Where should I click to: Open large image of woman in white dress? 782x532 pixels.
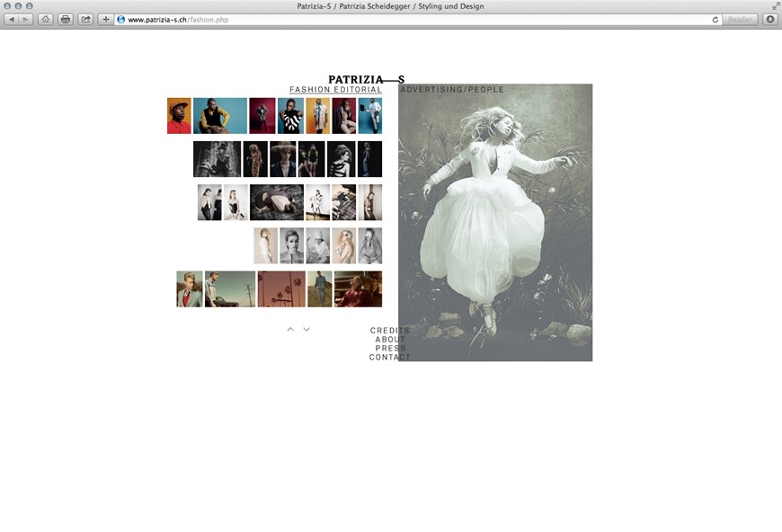point(495,223)
